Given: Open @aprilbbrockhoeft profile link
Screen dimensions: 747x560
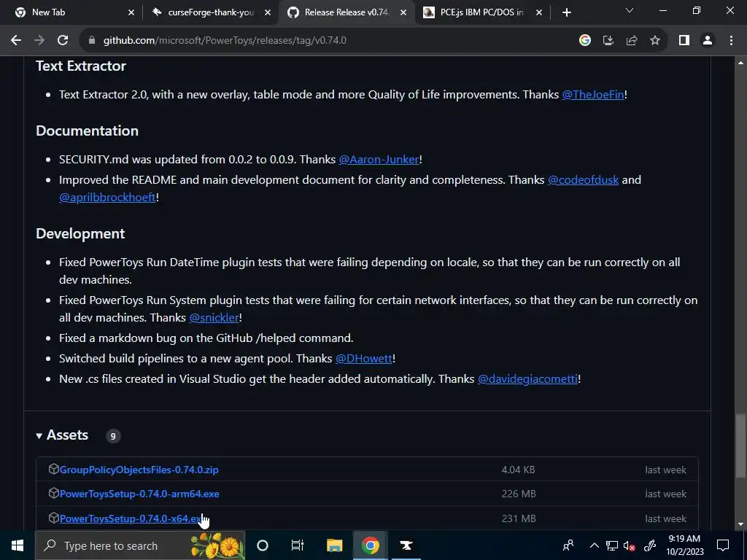Looking at the screenshot, I should (x=108, y=197).
